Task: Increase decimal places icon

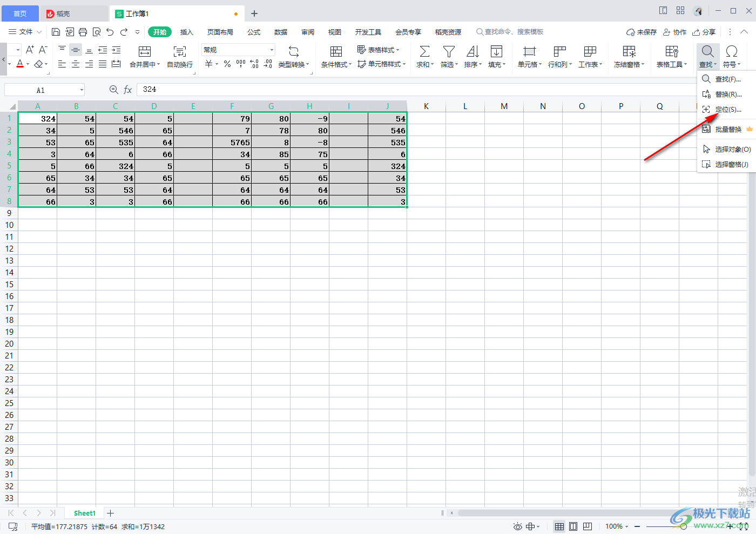Action: pyautogui.click(x=254, y=64)
